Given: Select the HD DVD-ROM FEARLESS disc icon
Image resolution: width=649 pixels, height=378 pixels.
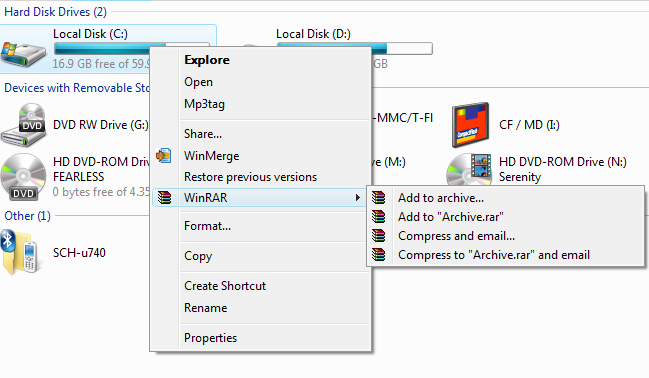Looking at the screenshot, I should 23,177.
